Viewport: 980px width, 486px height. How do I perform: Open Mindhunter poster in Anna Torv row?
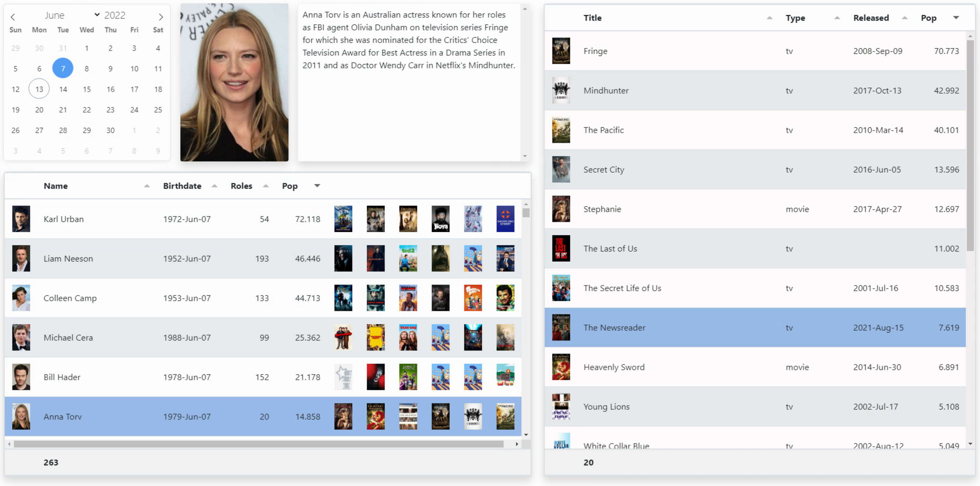click(473, 416)
